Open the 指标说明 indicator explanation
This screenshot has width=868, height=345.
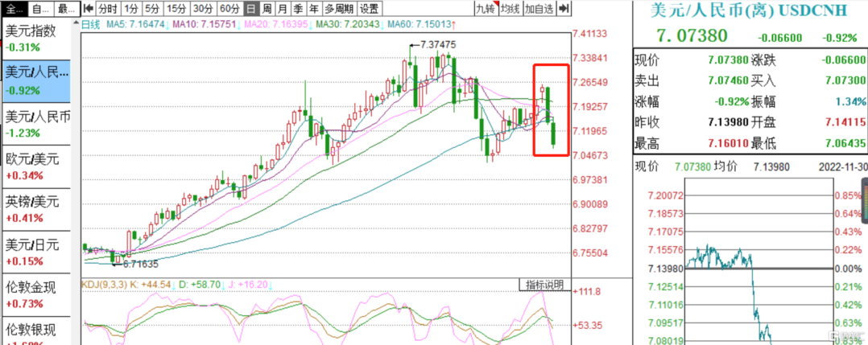[x=544, y=285]
